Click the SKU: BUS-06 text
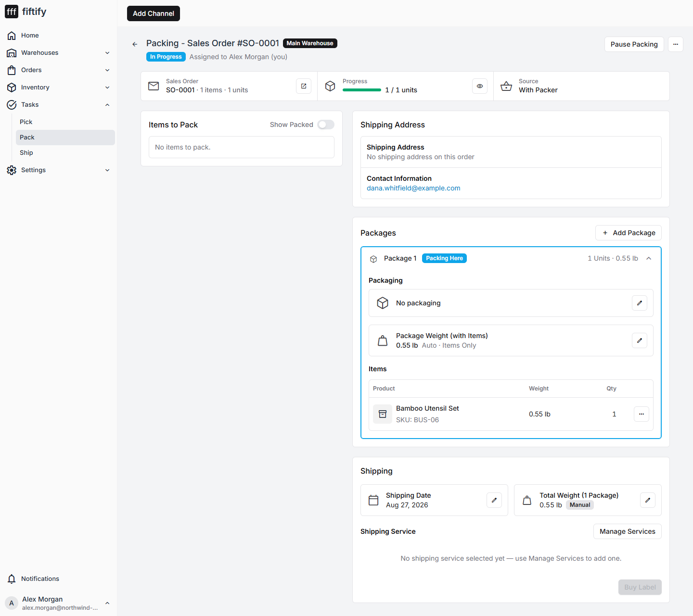The height and width of the screenshot is (616, 693). click(417, 420)
